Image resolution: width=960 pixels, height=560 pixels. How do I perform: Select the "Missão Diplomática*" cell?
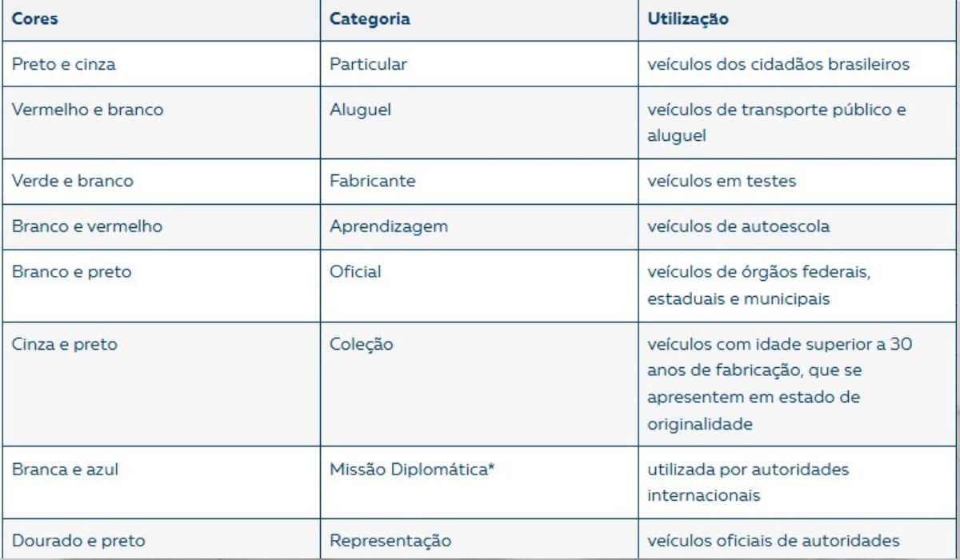[x=413, y=470]
